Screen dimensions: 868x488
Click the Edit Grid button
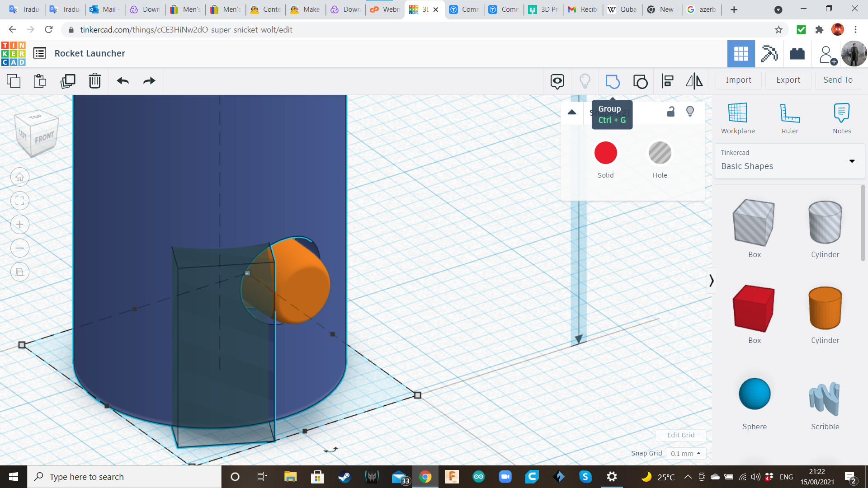[681, 435]
